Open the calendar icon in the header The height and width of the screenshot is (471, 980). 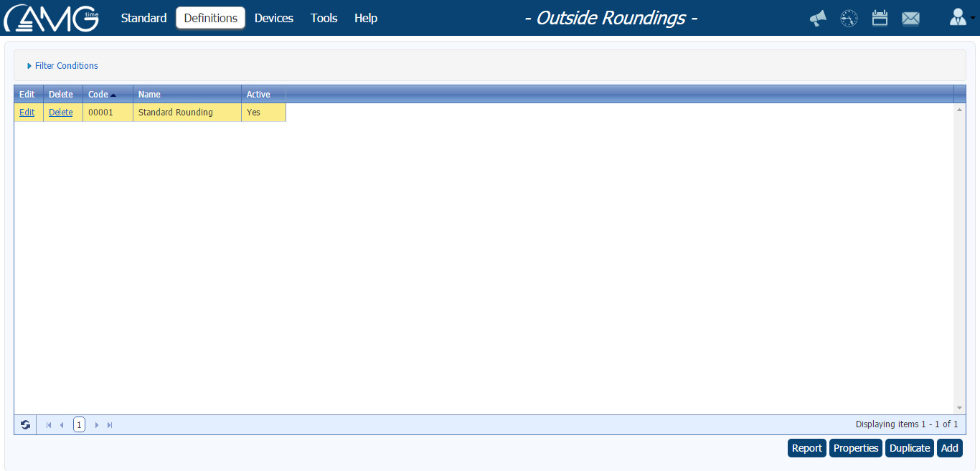[880, 18]
